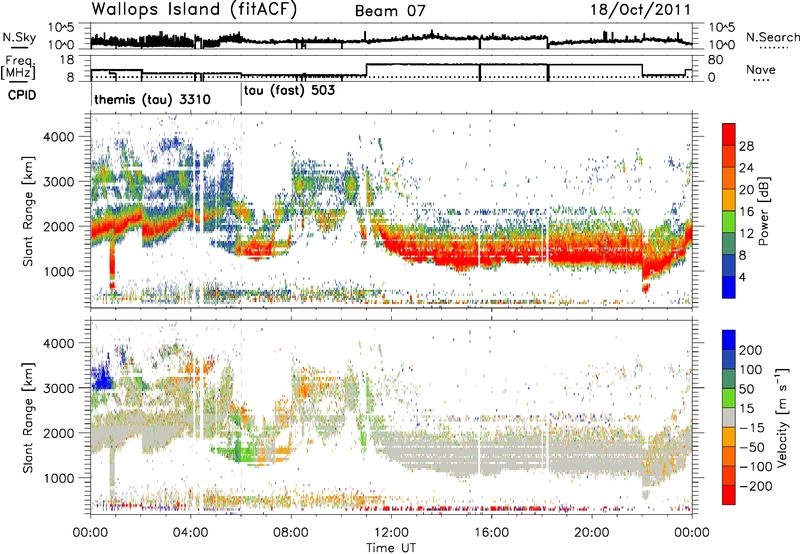This screenshot has width=800, height=554.
Task: Click '2000' on velocity panel range axis
Action: (x=58, y=433)
